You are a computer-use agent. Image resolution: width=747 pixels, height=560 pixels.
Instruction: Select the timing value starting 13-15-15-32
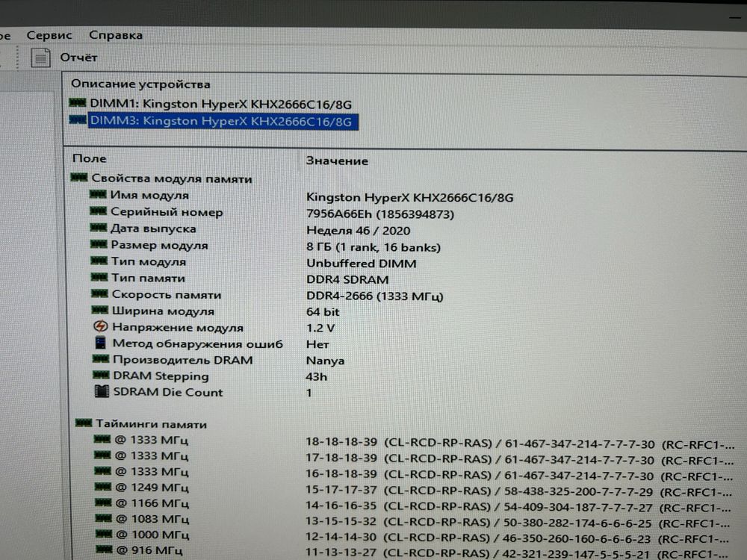point(518,523)
